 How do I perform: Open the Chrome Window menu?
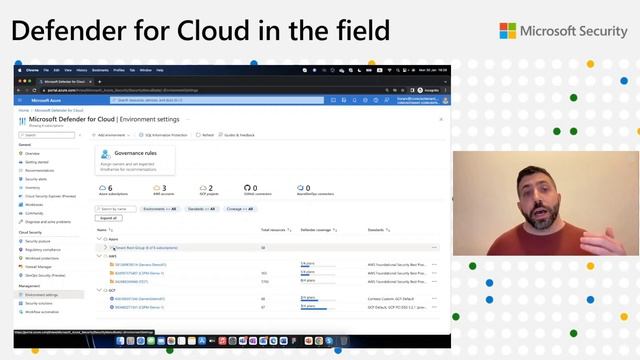pos(146,70)
